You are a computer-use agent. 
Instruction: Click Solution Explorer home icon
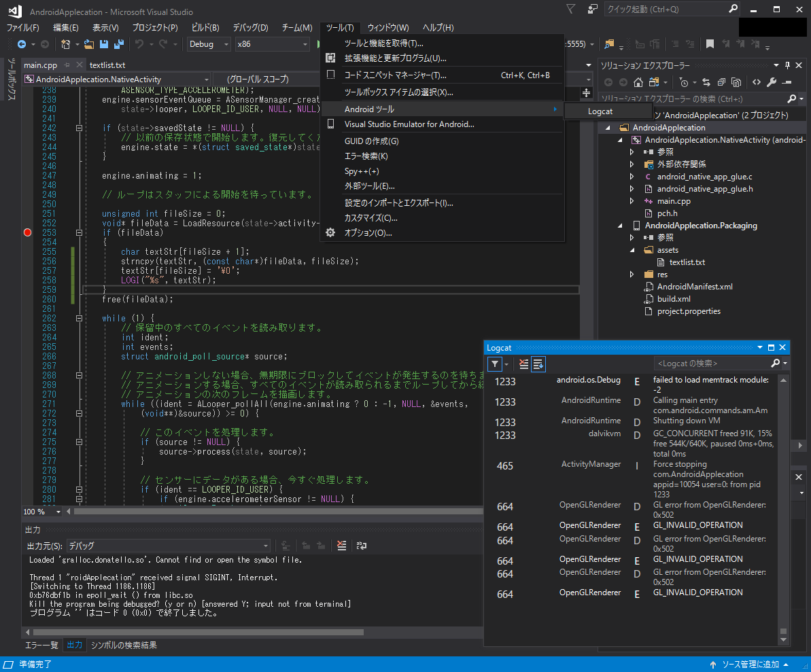[x=638, y=82]
